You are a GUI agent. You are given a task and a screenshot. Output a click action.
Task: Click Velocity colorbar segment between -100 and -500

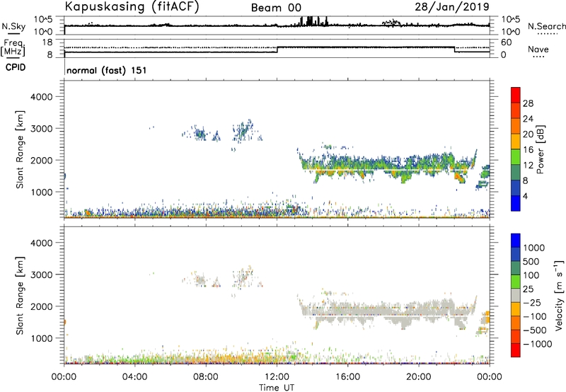pyautogui.click(x=516, y=323)
